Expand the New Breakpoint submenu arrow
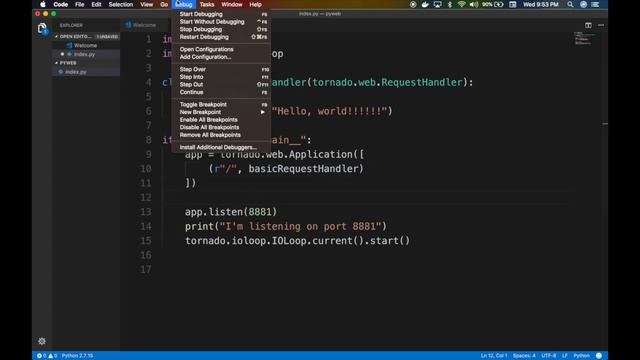 pyautogui.click(x=262, y=112)
